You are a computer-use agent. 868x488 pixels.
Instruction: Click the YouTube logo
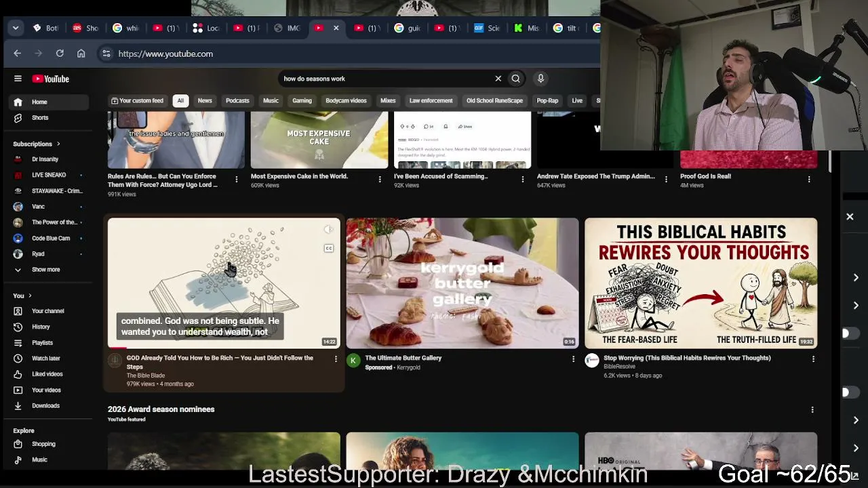(51, 79)
